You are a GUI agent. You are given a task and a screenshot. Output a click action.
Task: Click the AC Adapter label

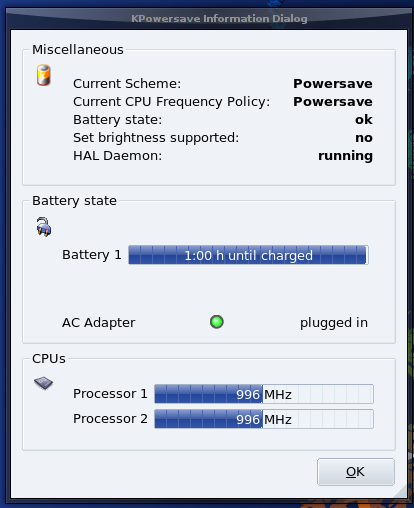99,323
